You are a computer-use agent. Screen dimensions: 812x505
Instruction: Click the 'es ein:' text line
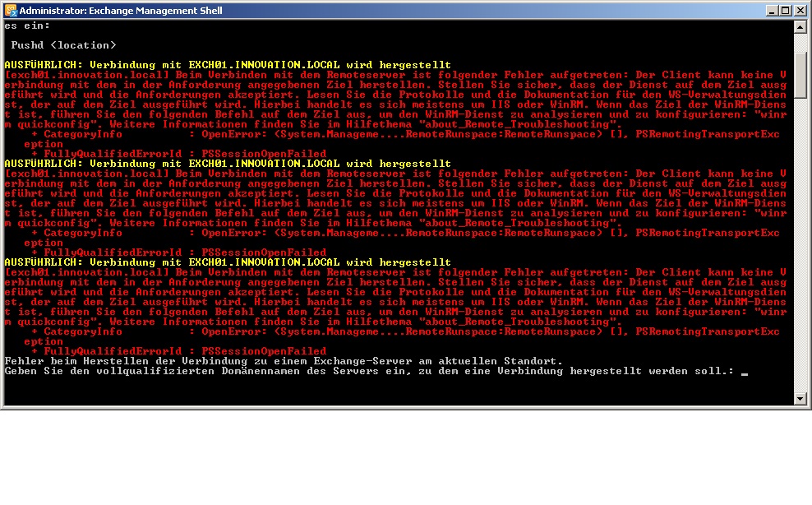click(27, 25)
